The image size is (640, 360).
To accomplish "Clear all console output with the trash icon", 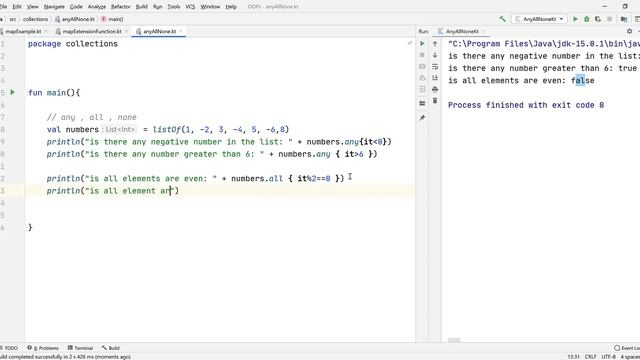I will 435,100.
